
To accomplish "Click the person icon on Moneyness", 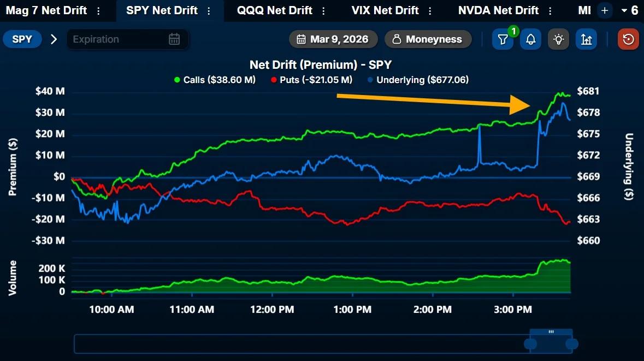I will click(397, 39).
